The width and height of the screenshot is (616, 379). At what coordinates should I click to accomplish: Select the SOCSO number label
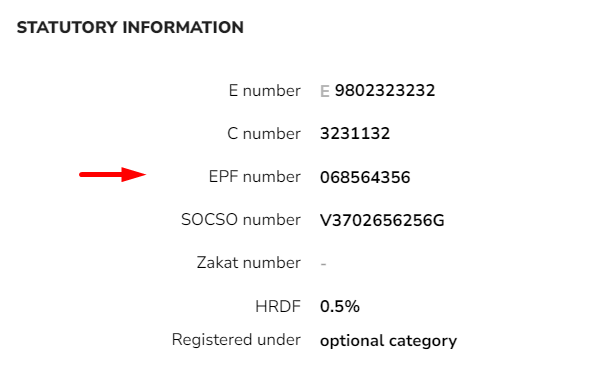241,220
